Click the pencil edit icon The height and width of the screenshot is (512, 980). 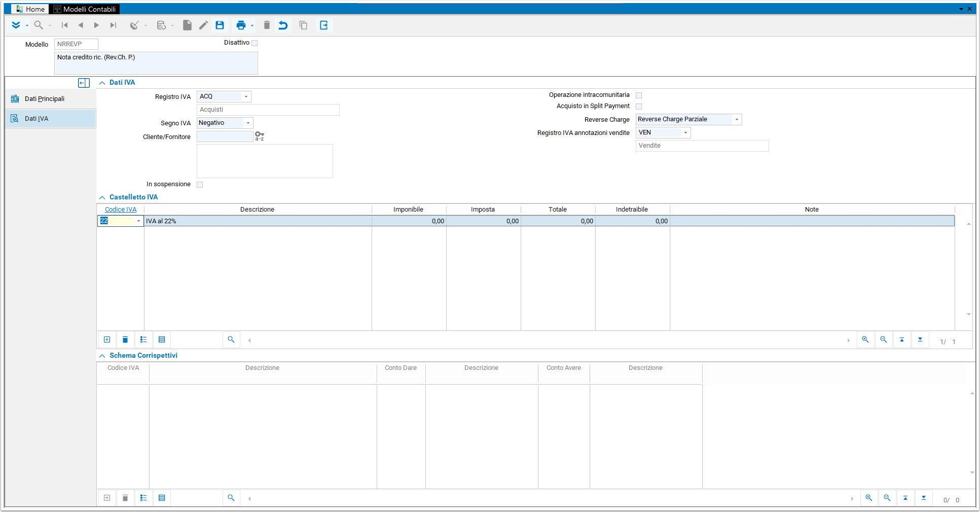[203, 25]
